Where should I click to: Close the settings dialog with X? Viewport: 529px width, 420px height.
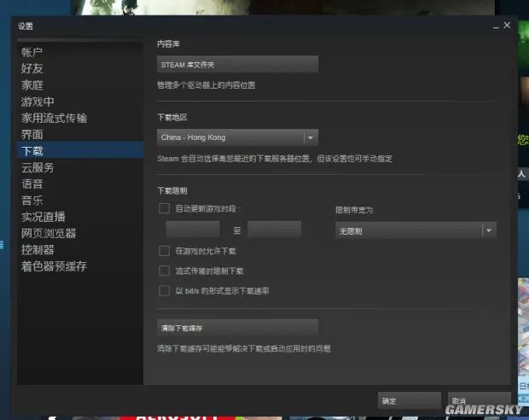(507, 26)
